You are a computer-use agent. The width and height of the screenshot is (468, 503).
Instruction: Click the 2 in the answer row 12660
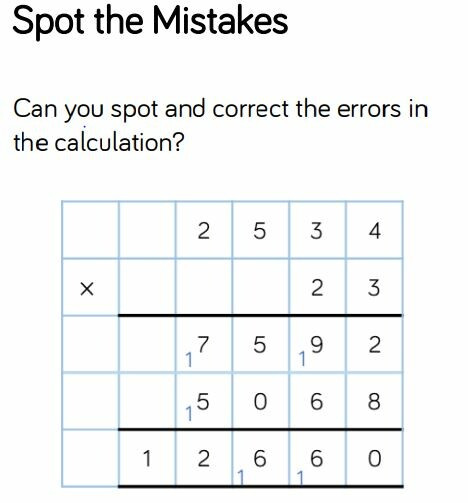click(203, 459)
